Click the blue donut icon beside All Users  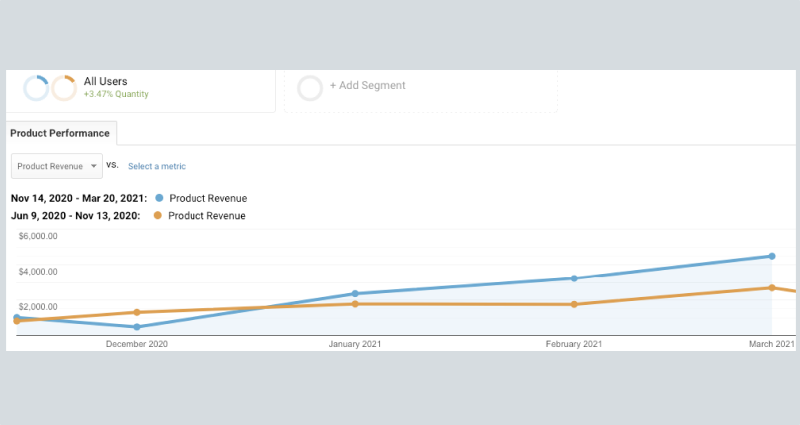tap(36, 88)
